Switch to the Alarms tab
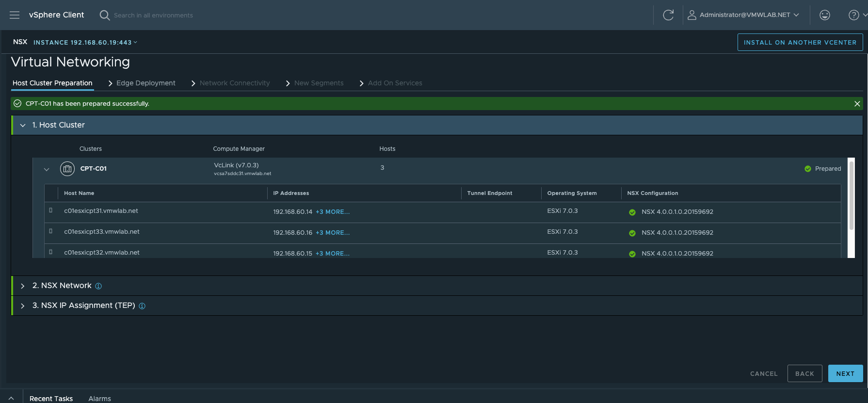This screenshot has height=403, width=868. click(x=99, y=398)
